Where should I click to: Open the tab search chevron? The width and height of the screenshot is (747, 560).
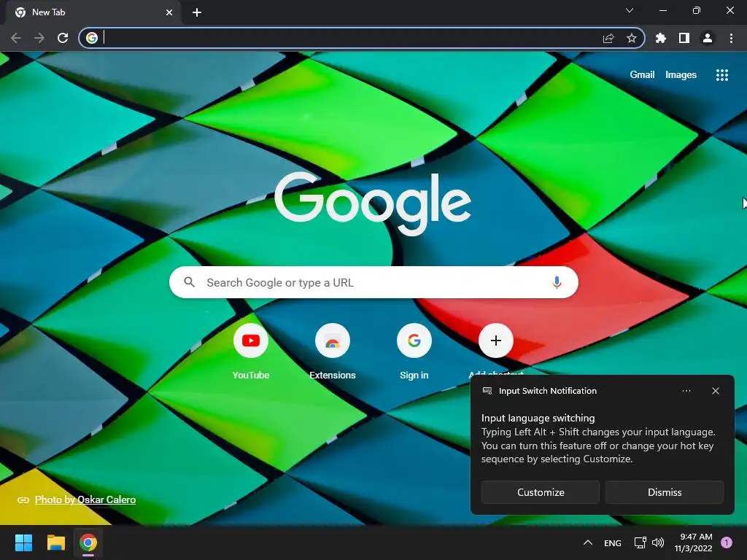tap(630, 10)
